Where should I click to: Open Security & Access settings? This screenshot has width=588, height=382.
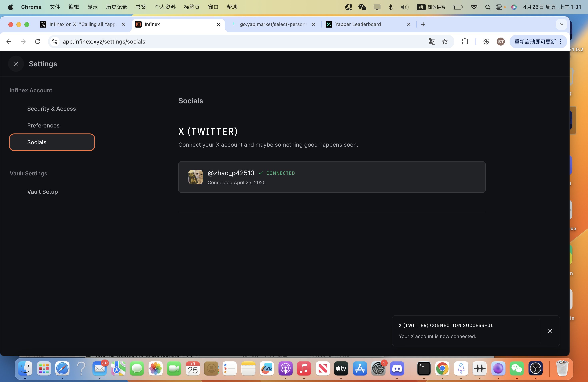(51, 108)
